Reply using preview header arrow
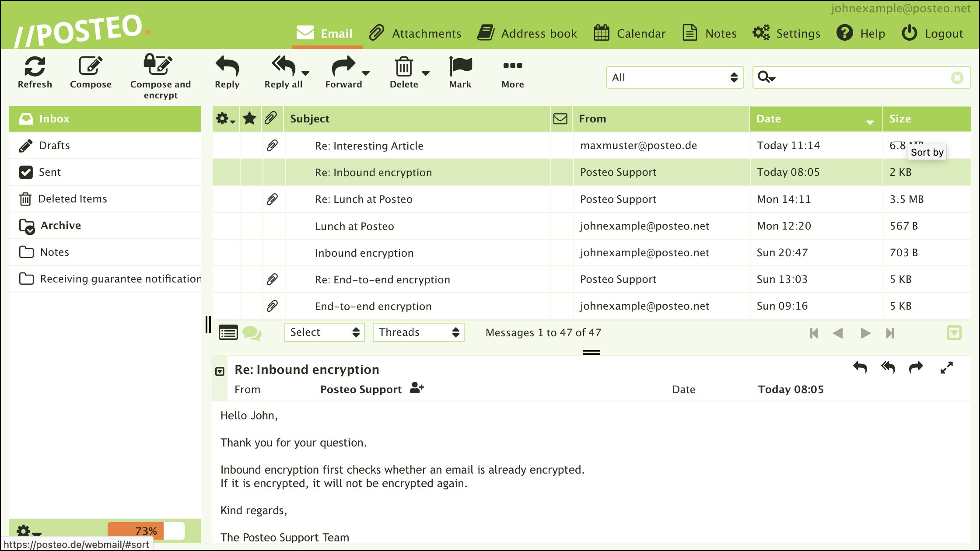The height and width of the screenshot is (551, 980). pyautogui.click(x=860, y=368)
